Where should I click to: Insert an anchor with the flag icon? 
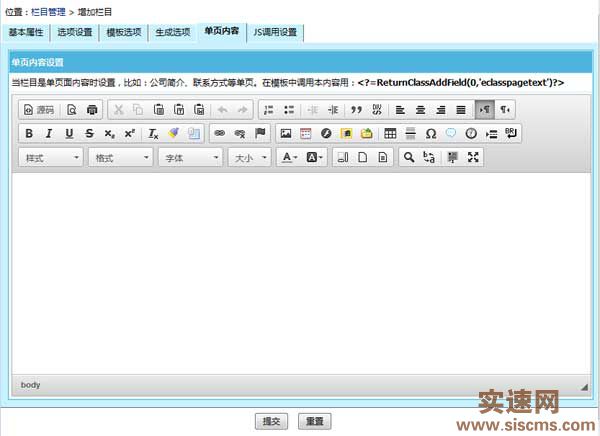pos(260,133)
